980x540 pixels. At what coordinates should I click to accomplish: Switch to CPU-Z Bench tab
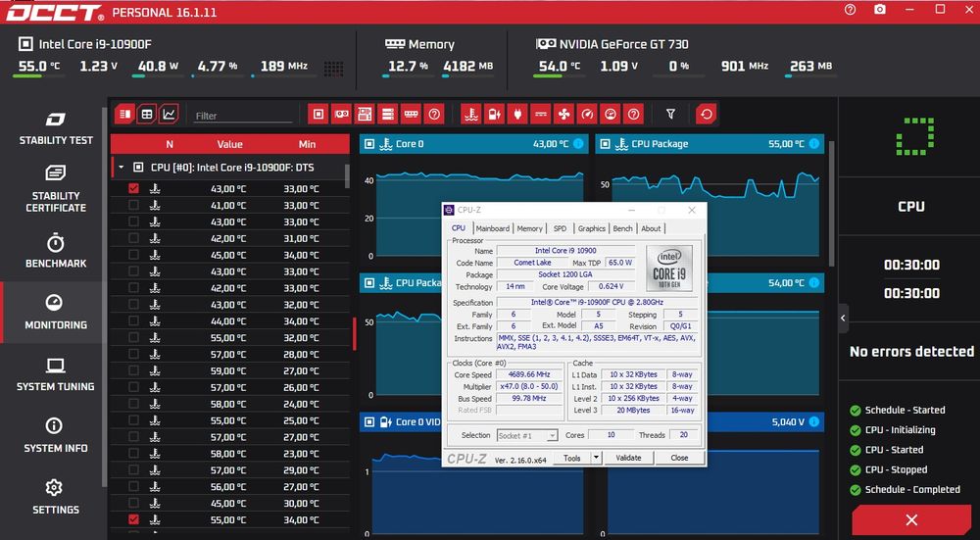tap(622, 228)
